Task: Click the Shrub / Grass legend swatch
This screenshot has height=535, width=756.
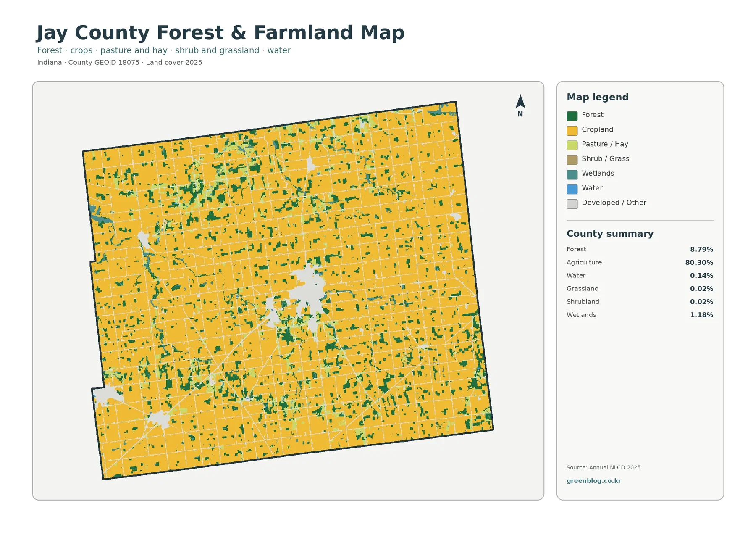Action: coord(572,160)
